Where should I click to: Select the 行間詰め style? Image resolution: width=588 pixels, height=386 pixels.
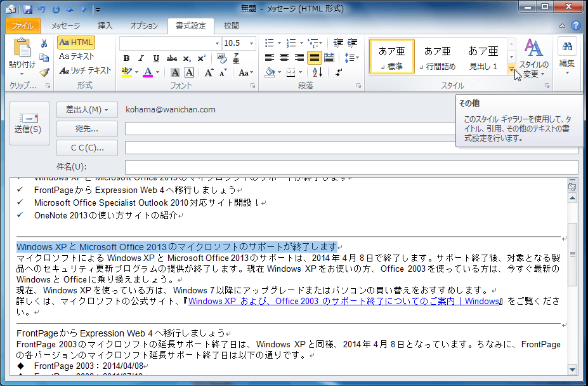(x=437, y=57)
